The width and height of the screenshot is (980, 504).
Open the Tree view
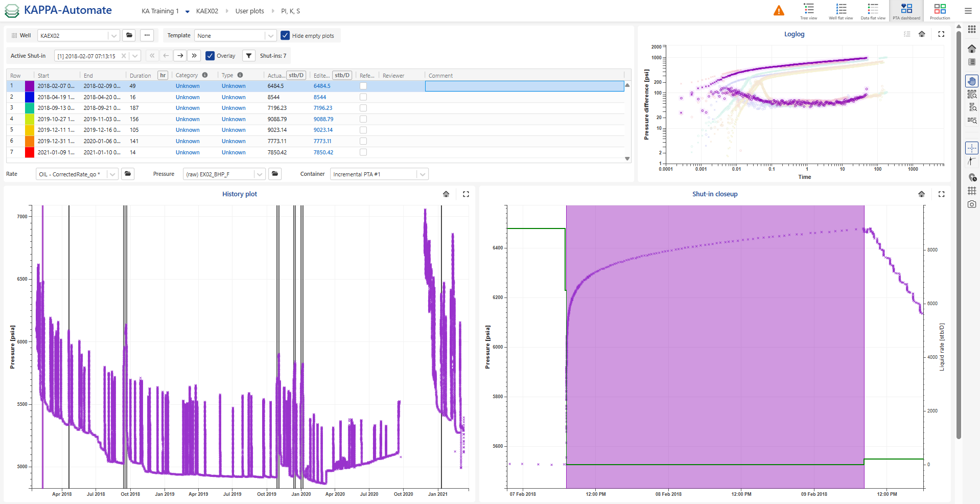(808, 11)
